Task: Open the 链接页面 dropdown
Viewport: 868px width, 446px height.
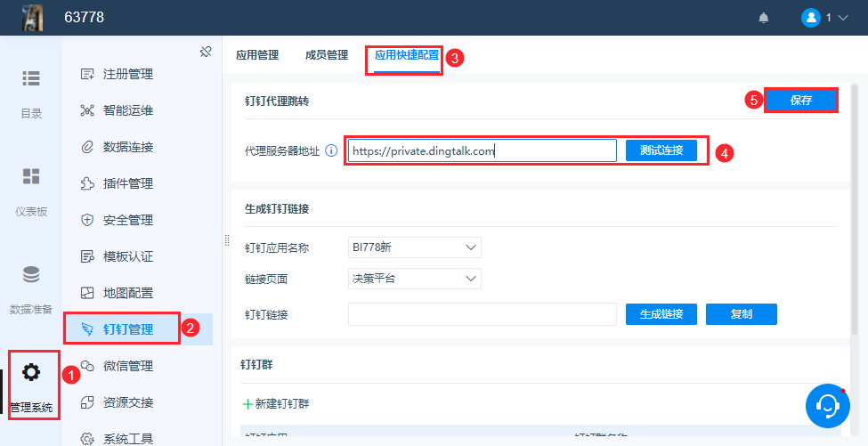Action: click(x=415, y=279)
